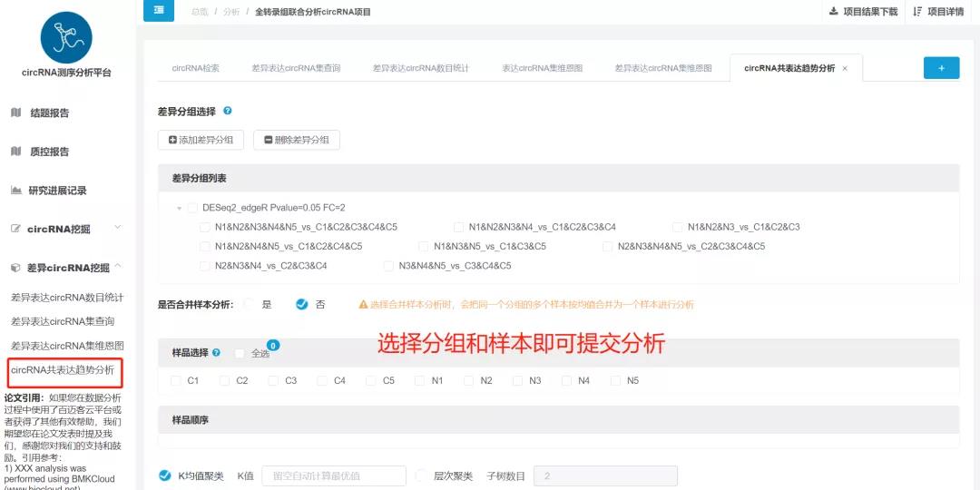The width and height of the screenshot is (980, 490).
Task: Tick the 全选 select-all checkbox
Action: (x=240, y=353)
